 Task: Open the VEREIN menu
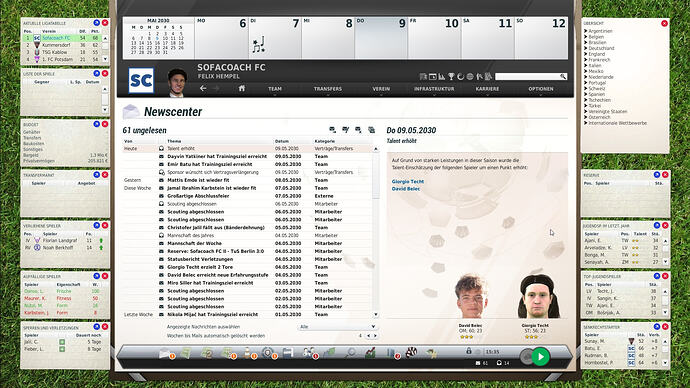[x=381, y=89]
